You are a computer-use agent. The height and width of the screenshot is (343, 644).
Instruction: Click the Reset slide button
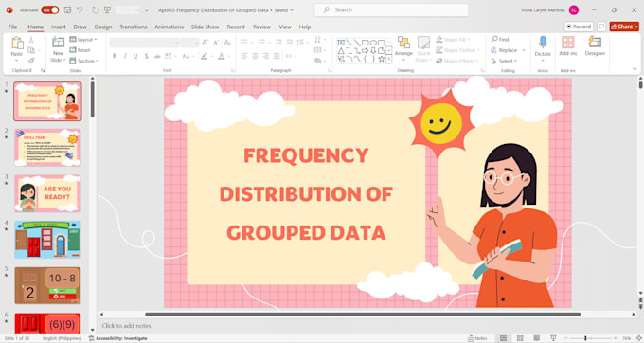point(80,50)
